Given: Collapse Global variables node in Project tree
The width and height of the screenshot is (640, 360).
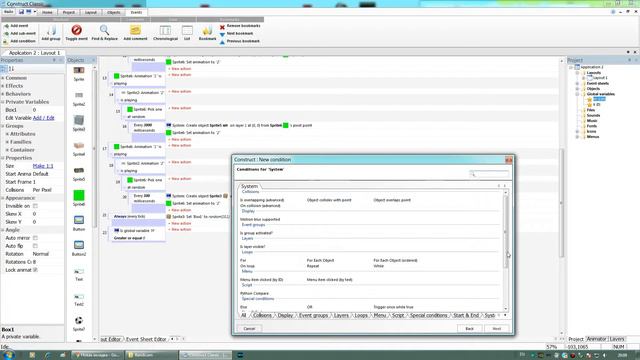Looking at the screenshot, I should (x=578, y=94).
